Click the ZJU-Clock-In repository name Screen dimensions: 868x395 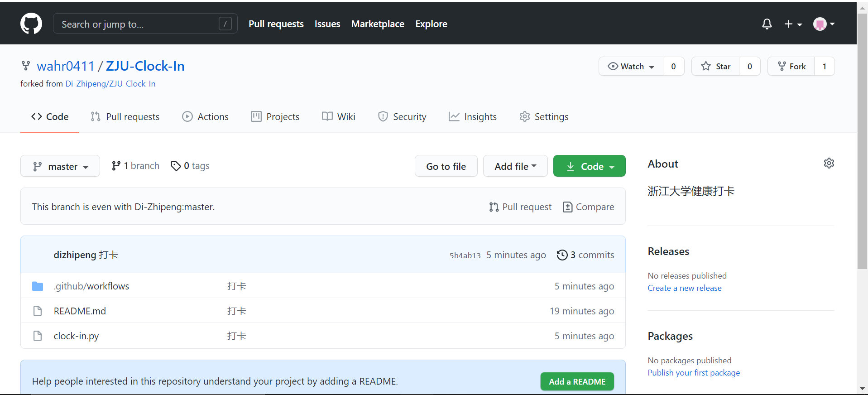145,66
